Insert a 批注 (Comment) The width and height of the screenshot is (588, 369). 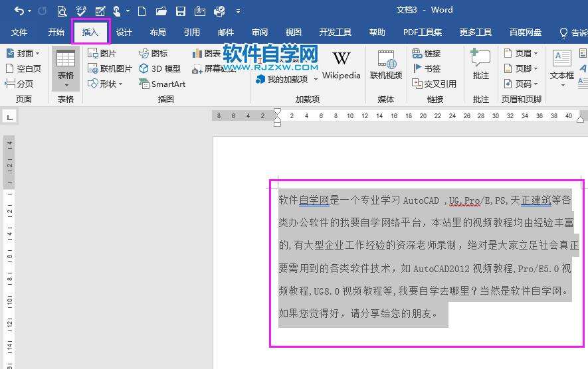[x=481, y=64]
